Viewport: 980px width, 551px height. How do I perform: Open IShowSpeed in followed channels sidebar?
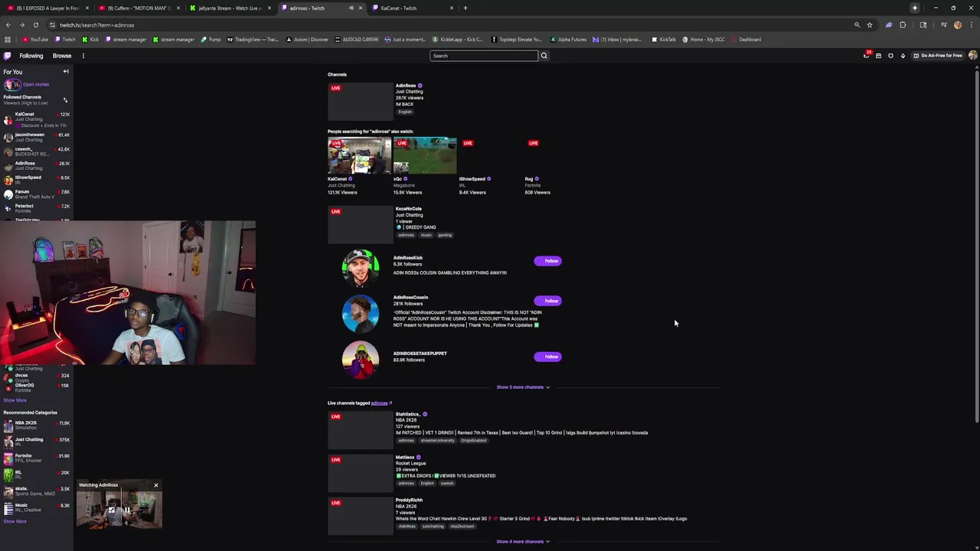37,179
